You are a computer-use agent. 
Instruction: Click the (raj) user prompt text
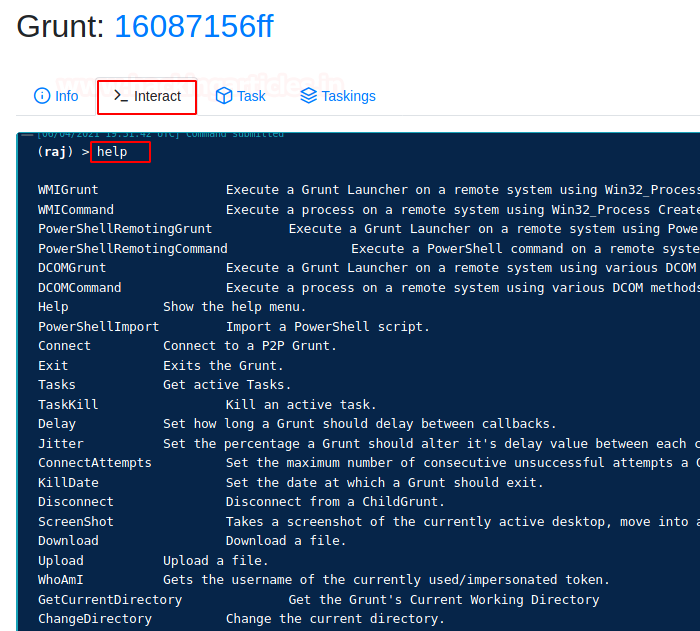(55, 152)
